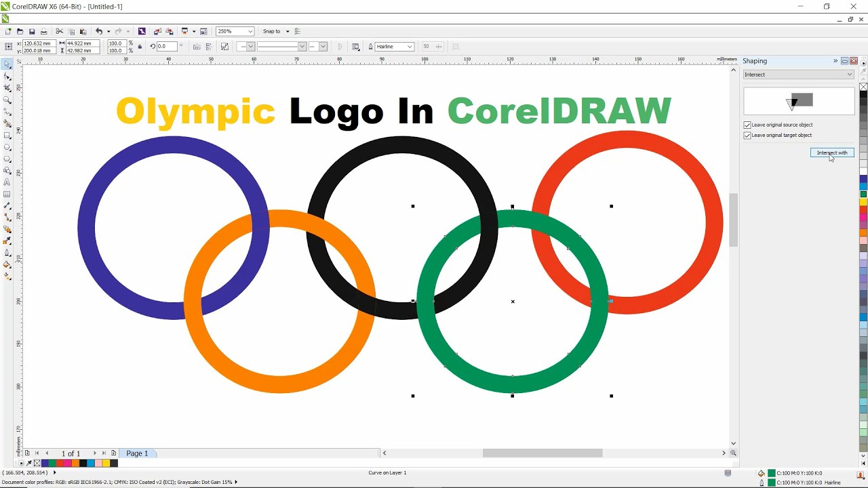
Task: Save the document with the Save icon
Action: pyautogui.click(x=32, y=31)
